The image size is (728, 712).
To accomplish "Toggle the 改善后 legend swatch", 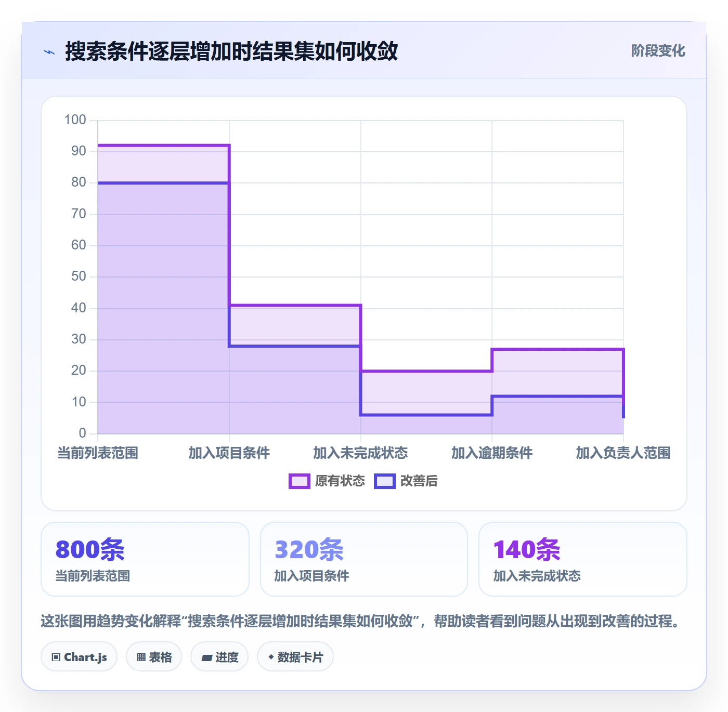I will [384, 481].
